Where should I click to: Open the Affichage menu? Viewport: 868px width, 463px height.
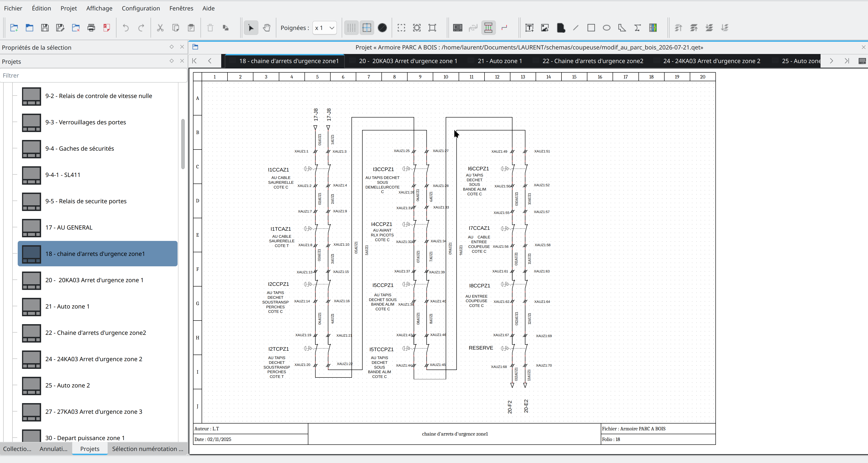pyautogui.click(x=99, y=8)
